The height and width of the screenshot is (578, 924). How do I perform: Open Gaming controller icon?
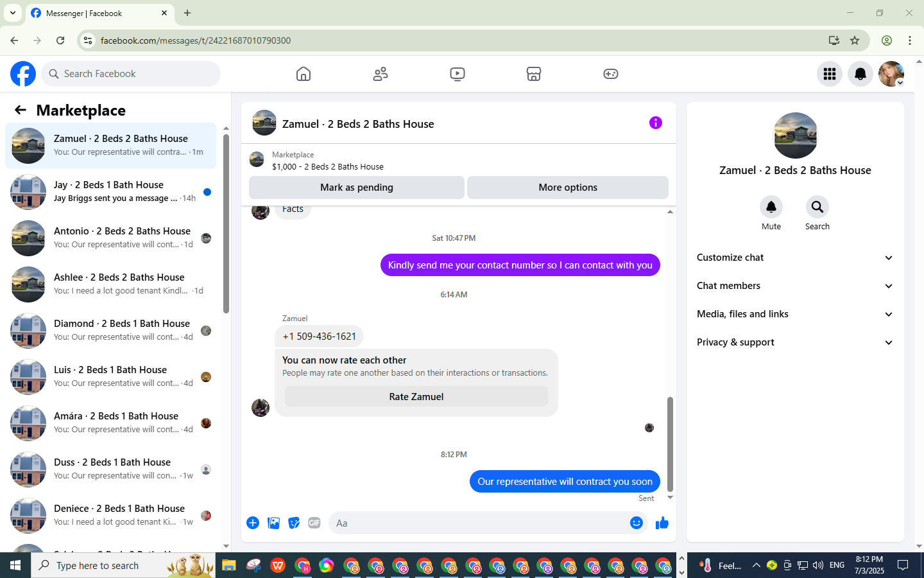tap(611, 74)
